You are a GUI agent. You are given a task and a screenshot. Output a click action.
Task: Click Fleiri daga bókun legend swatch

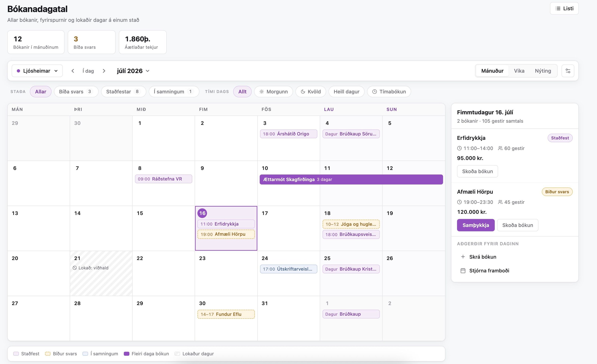126,354
